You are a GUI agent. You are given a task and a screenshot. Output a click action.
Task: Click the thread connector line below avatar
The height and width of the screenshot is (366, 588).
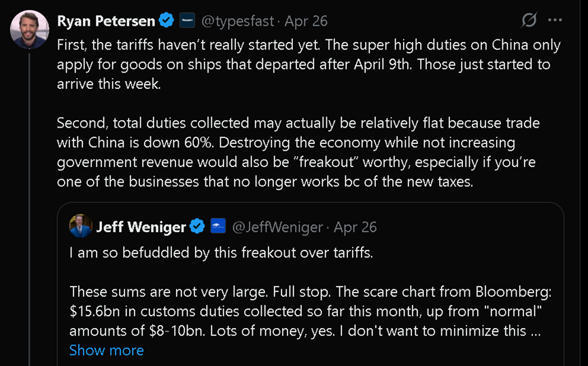(30, 209)
